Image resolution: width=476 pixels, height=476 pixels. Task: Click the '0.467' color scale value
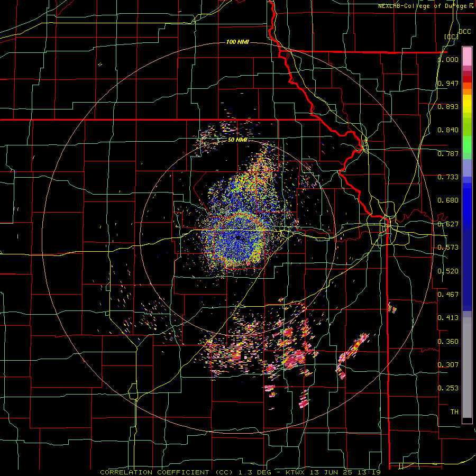tap(448, 295)
